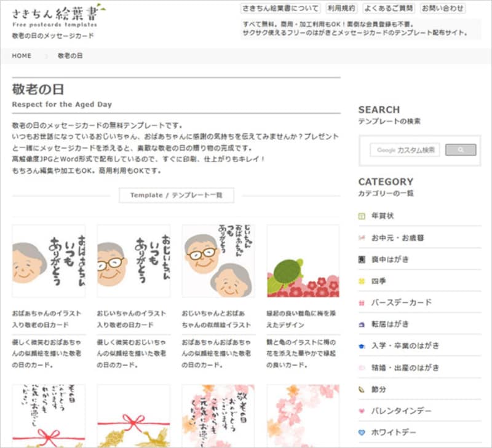Click the さきちん絵葉書 site logo

pyautogui.click(x=58, y=16)
